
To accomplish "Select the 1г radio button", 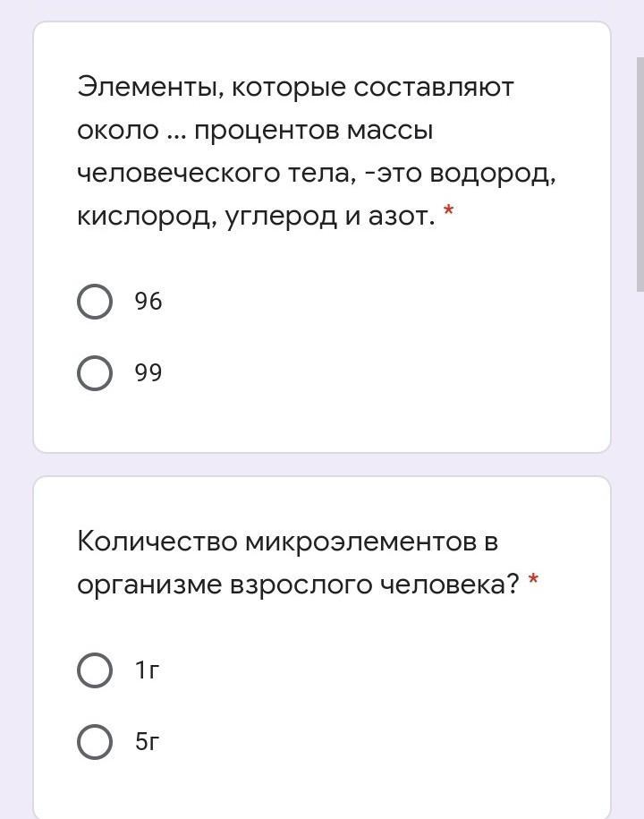I will tap(95, 670).
